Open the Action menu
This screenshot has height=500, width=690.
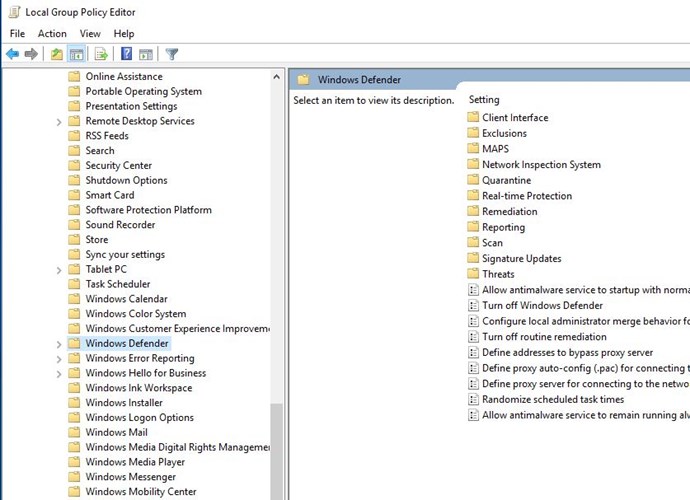(x=52, y=33)
